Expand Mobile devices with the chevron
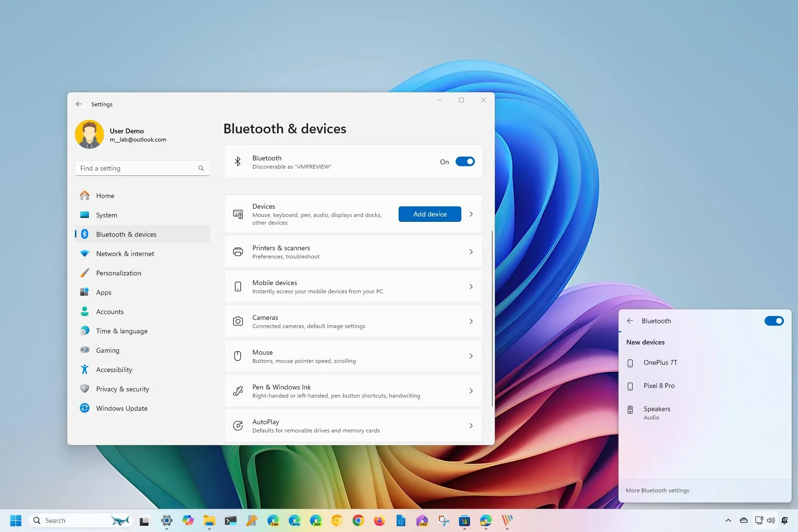Screen dimensions: 798x532 click(471, 287)
